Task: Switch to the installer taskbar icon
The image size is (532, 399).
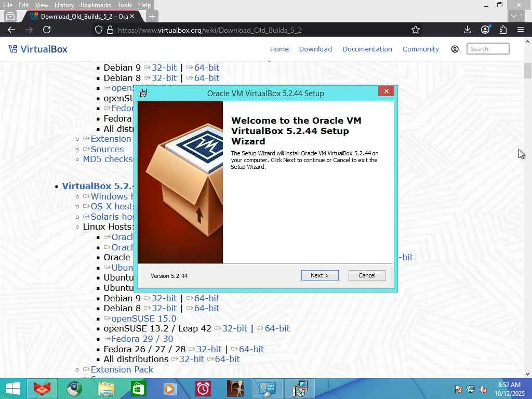Action: click(300, 389)
